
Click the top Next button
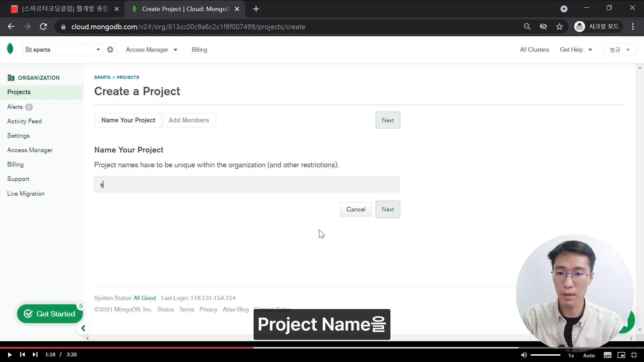[x=388, y=120]
